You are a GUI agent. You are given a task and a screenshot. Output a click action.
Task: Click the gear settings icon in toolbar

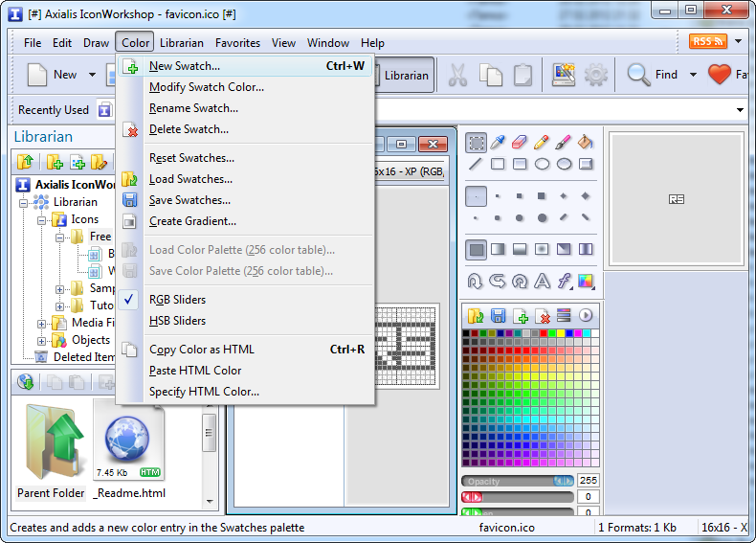coord(596,75)
